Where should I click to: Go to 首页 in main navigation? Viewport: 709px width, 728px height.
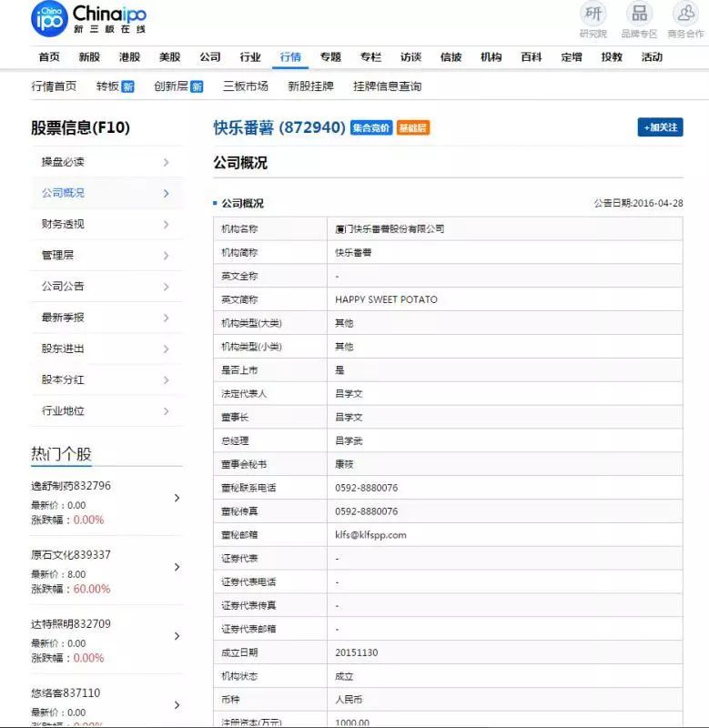pyautogui.click(x=49, y=57)
